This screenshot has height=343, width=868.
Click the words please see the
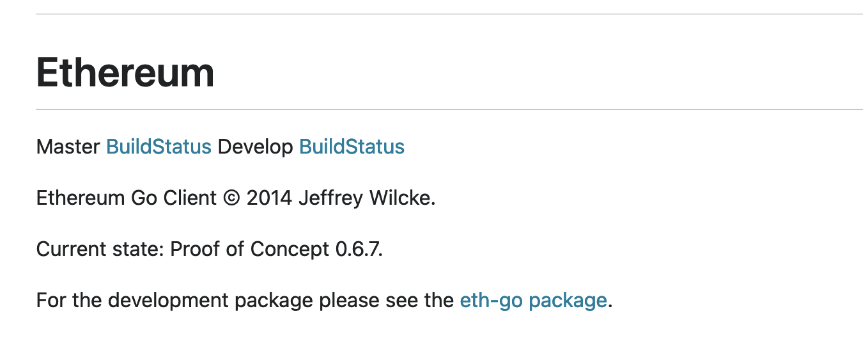click(x=387, y=300)
